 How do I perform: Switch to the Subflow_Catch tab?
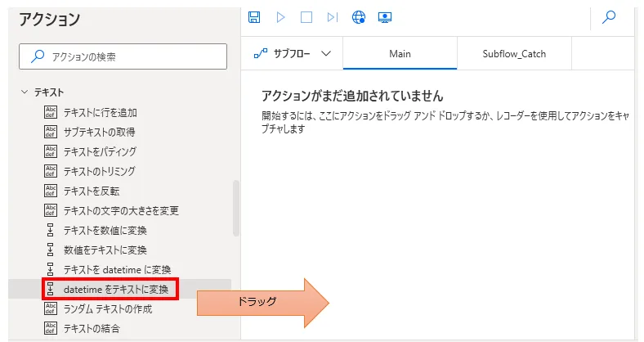[x=514, y=54]
